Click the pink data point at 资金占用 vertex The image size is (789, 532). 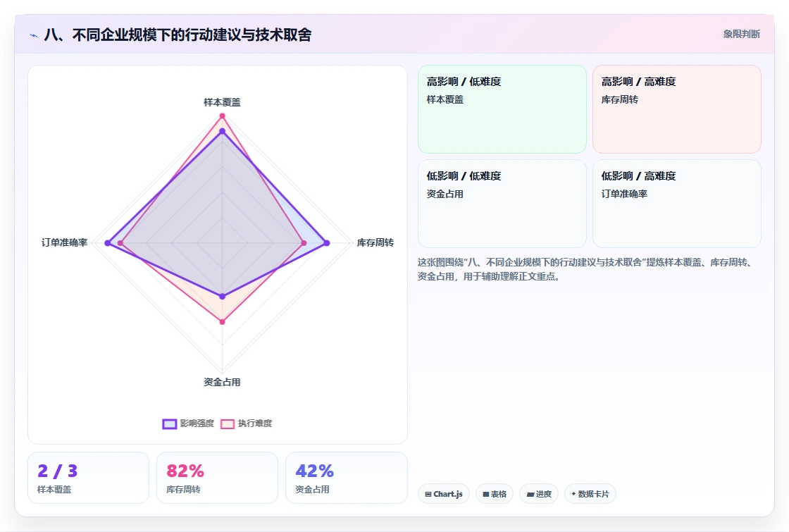click(223, 321)
